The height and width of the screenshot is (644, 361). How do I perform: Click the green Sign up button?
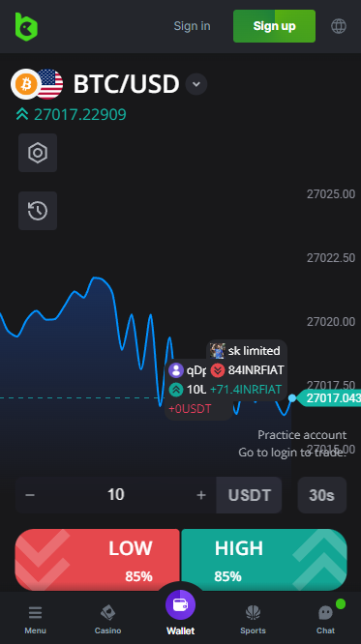click(274, 26)
